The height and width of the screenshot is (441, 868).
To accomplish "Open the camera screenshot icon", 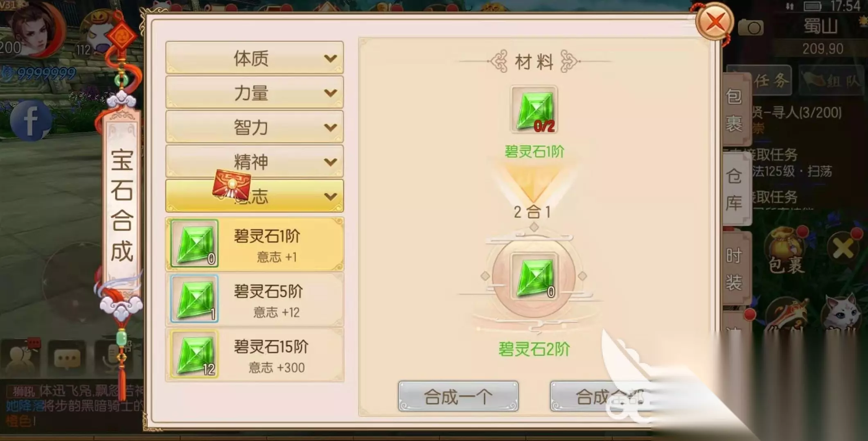I will click(751, 28).
